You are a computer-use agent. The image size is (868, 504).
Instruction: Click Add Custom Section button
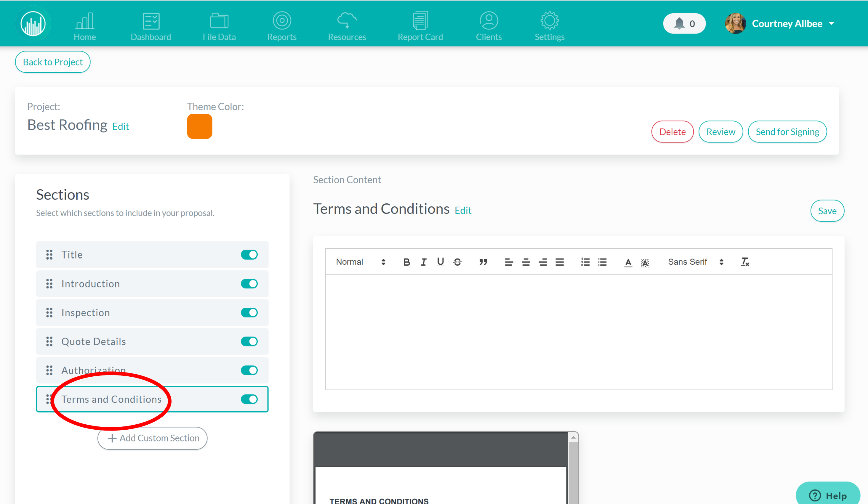tap(152, 438)
